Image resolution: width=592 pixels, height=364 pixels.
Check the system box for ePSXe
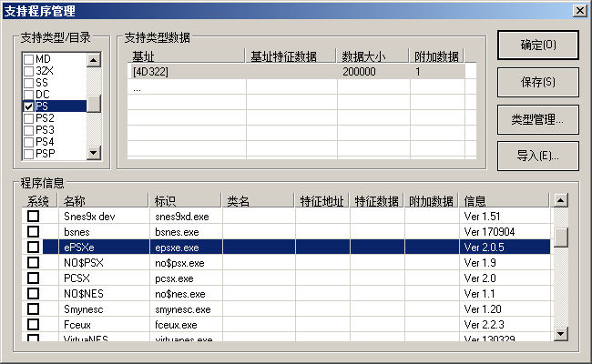[x=33, y=247]
